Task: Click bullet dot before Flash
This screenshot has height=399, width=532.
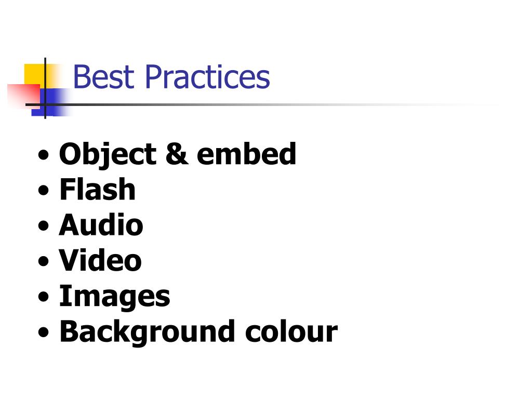Action: (44, 190)
